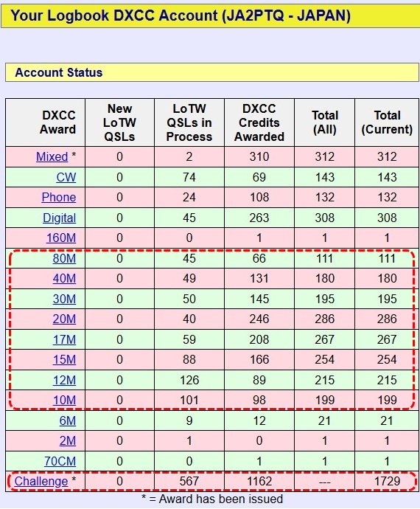
Task: Click the 17M in-process value 59
Action: coord(189,339)
